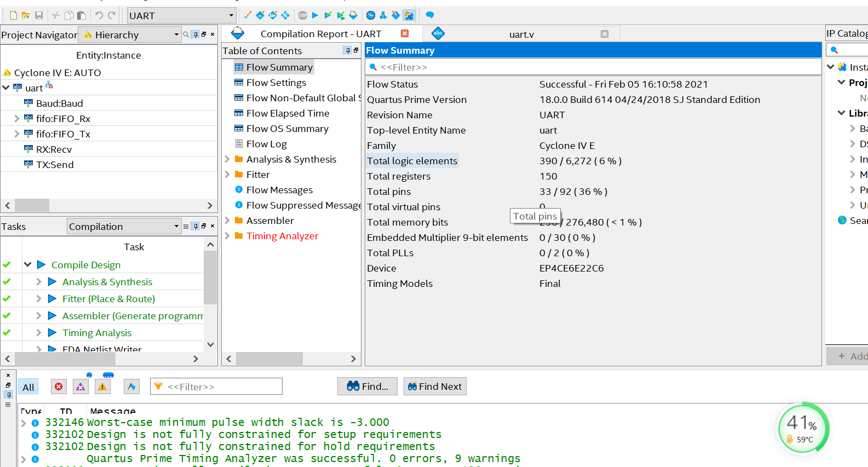Show only error messages via red icon

click(x=59, y=387)
